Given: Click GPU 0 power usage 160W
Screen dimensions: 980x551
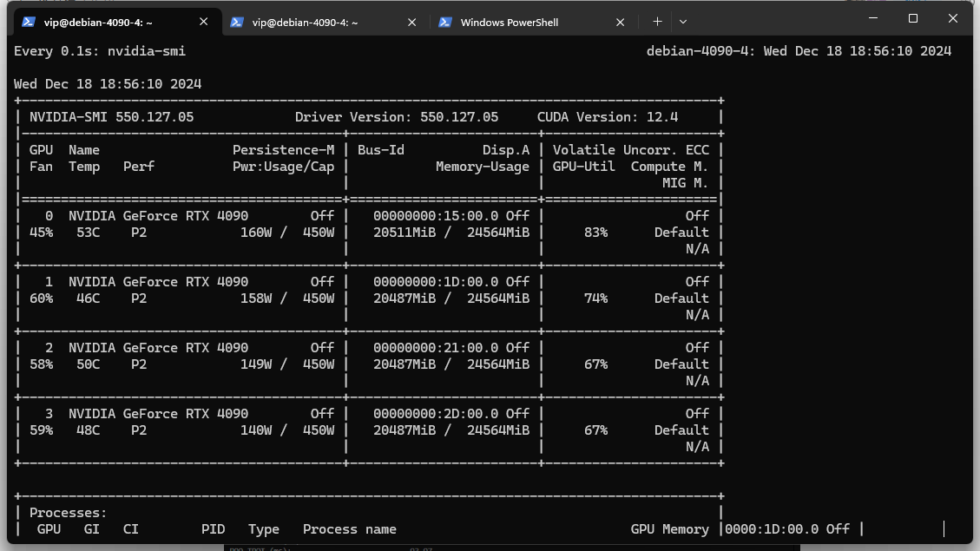Looking at the screenshot, I should [256, 233].
